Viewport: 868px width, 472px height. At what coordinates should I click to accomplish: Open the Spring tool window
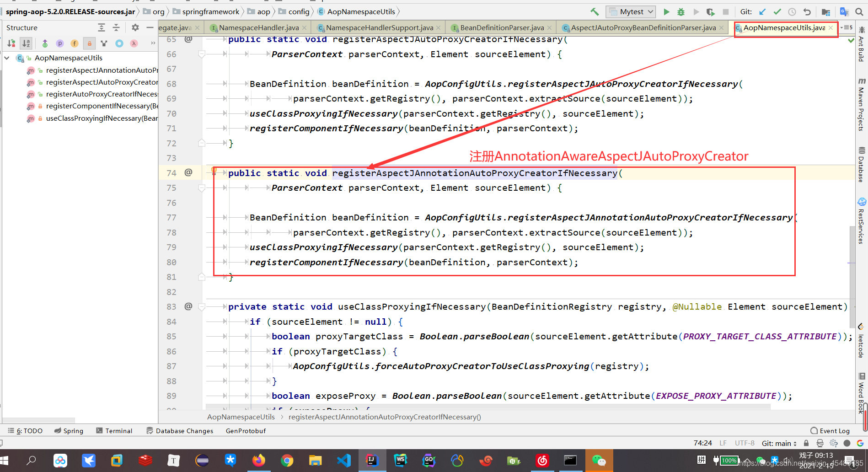69,430
